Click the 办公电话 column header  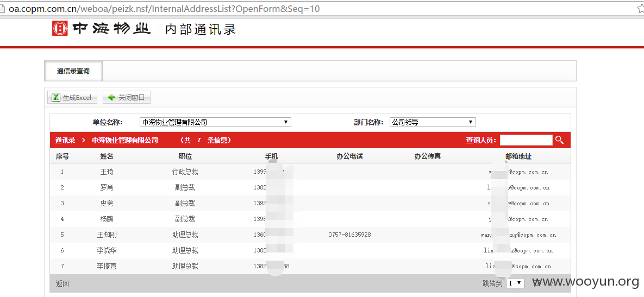[349, 156]
